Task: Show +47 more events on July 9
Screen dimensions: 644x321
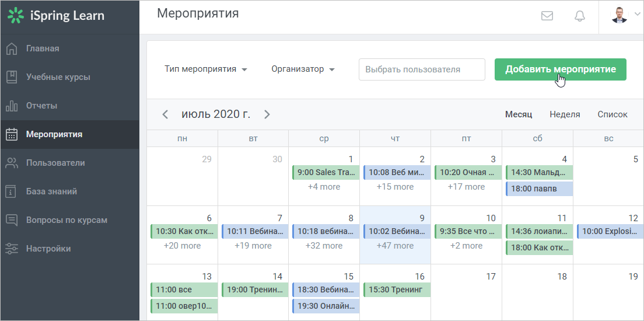Action: pyautogui.click(x=395, y=245)
